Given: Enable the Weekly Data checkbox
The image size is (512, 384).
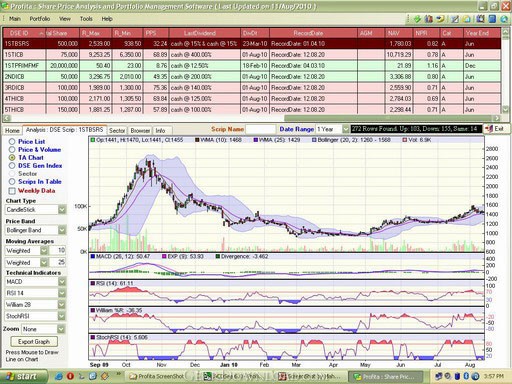Looking at the screenshot, I should [12, 191].
